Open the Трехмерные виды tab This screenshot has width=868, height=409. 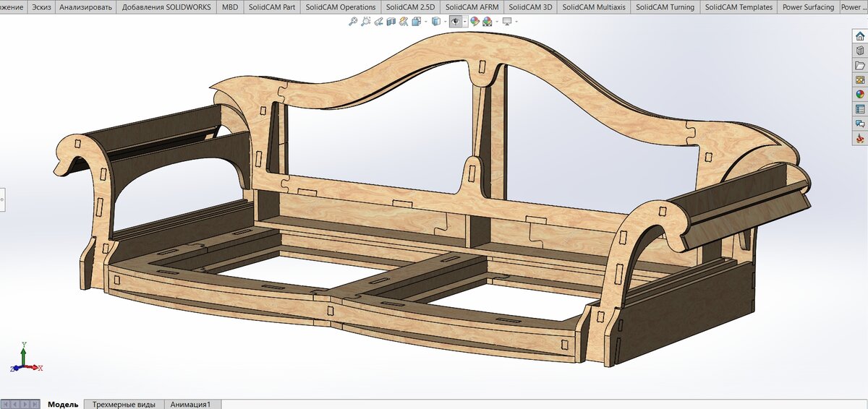click(124, 404)
